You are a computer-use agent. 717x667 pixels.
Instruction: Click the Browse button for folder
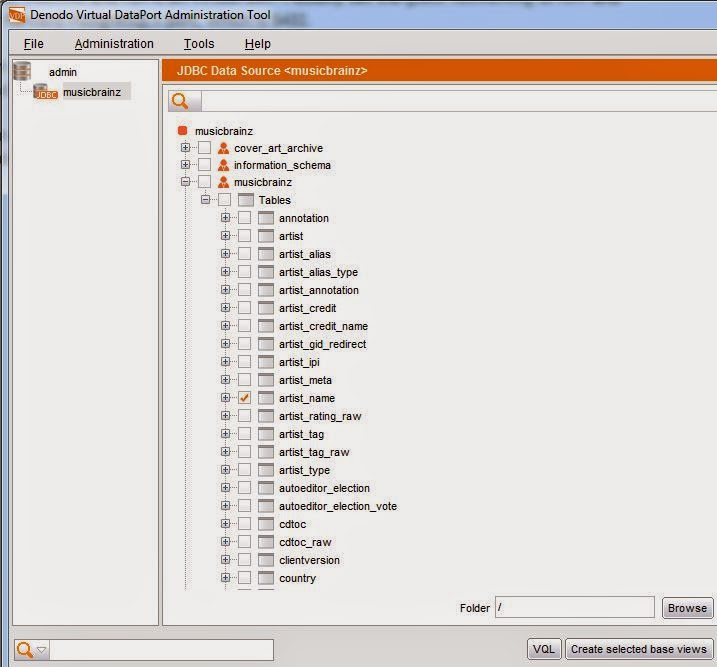(x=687, y=608)
